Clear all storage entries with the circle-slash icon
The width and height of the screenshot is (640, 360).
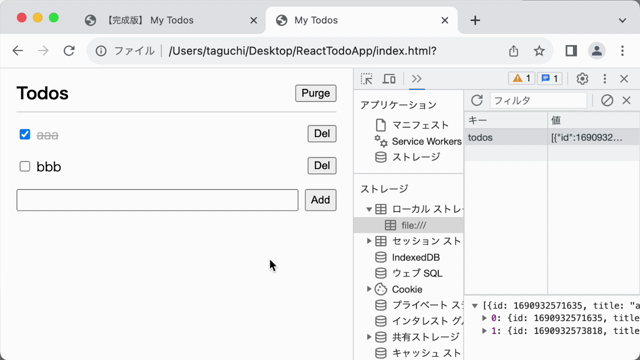(x=607, y=100)
